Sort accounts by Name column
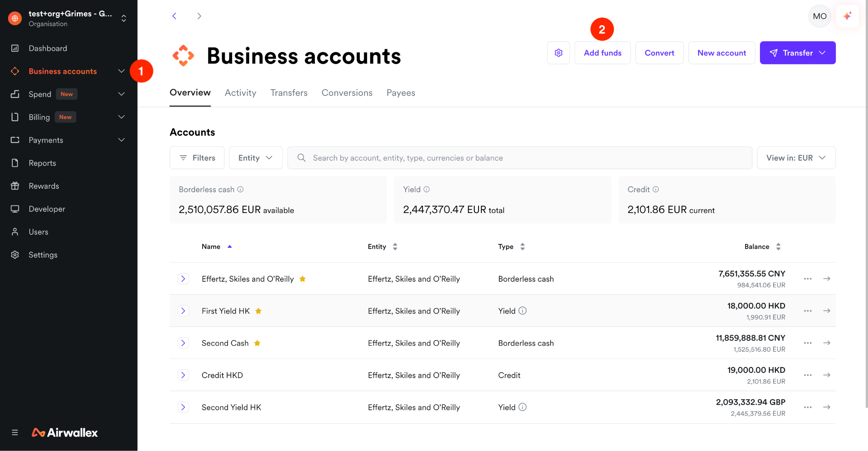This screenshot has height=451, width=868. 217,247
